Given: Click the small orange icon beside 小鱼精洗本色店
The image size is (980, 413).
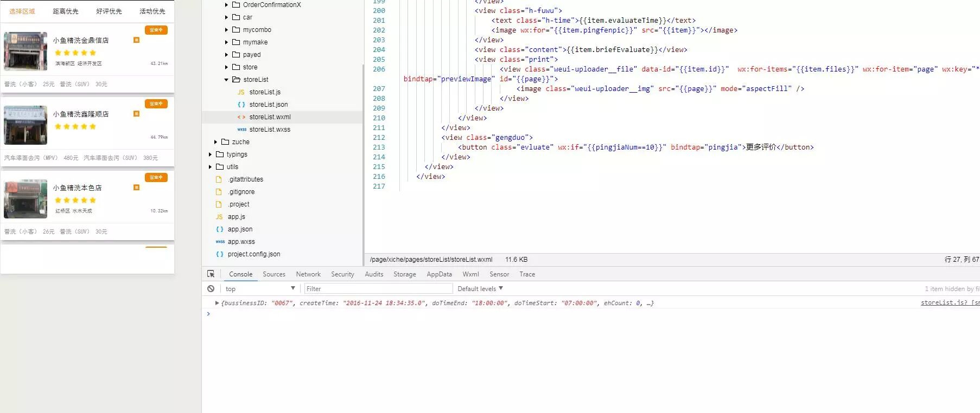Looking at the screenshot, I should click(136, 187).
